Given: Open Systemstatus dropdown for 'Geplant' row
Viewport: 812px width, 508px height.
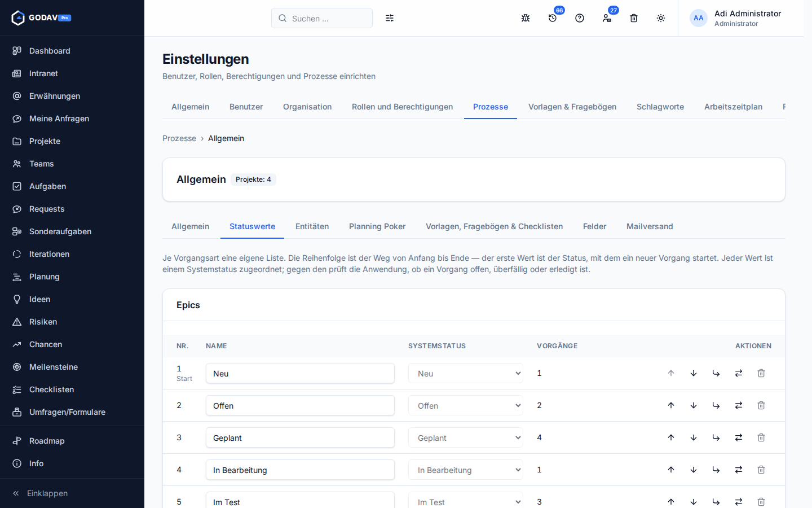Looking at the screenshot, I should tap(466, 437).
